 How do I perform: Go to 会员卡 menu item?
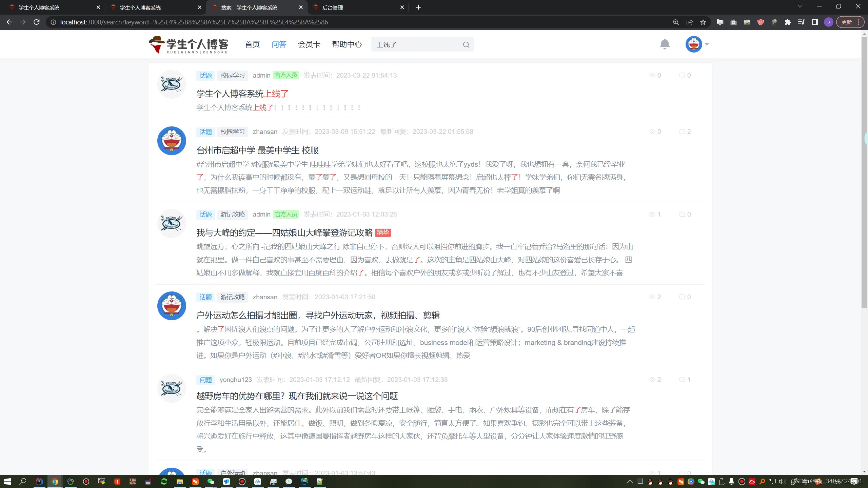pyautogui.click(x=309, y=44)
